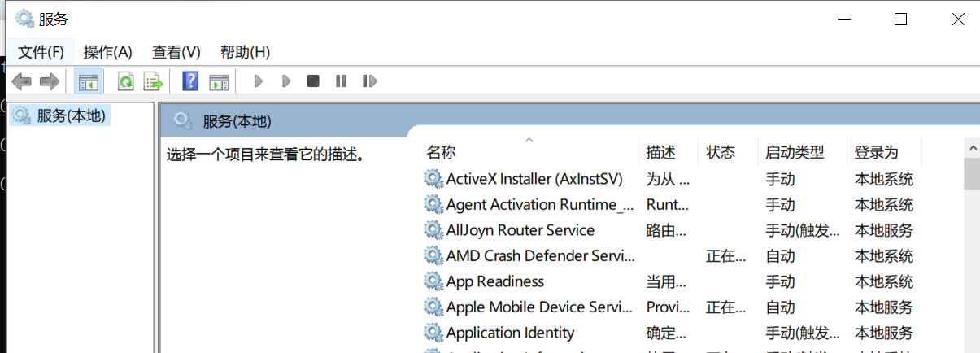980x353 pixels.
Task: Open the 帮助(H) menu
Action: point(246,52)
